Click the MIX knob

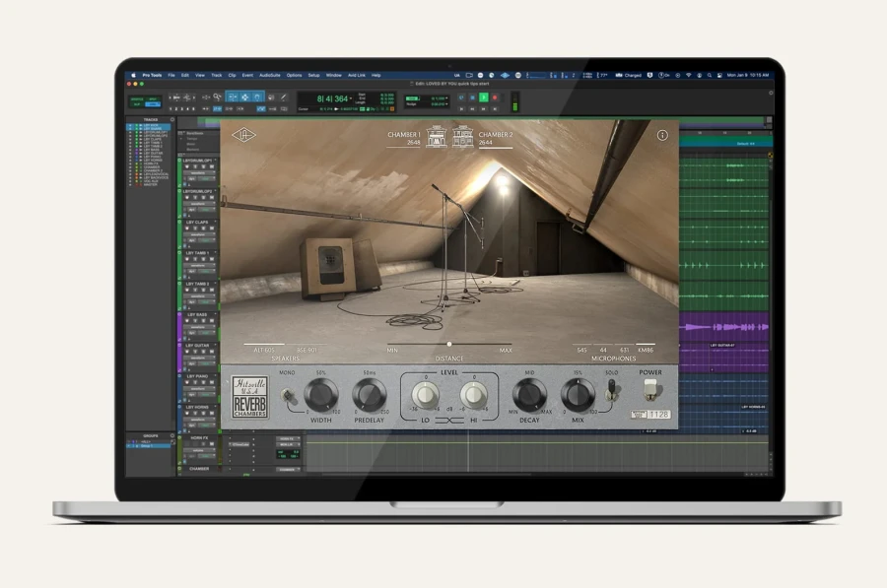coord(578,395)
